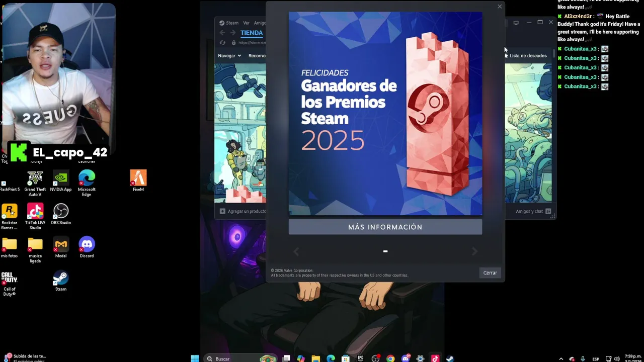Open TikTok LIVE Studio desktop icon

pyautogui.click(x=35, y=217)
